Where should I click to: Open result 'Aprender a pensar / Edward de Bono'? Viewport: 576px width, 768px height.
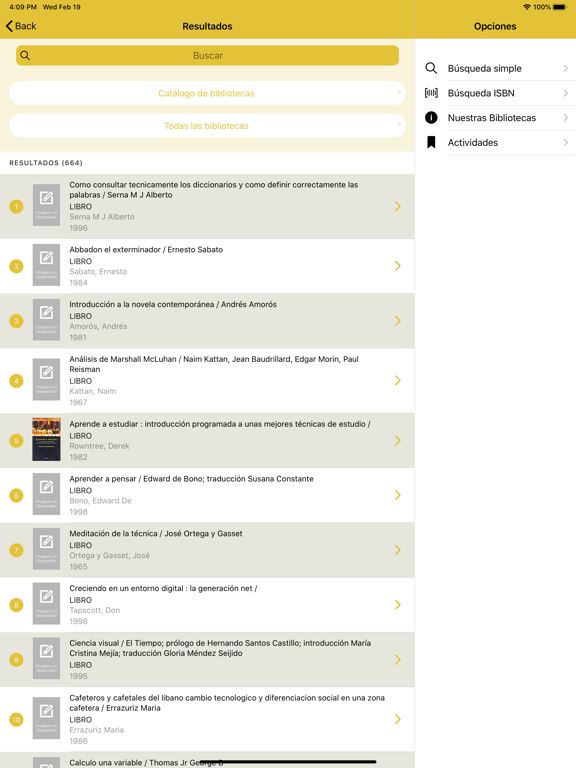[x=207, y=495]
